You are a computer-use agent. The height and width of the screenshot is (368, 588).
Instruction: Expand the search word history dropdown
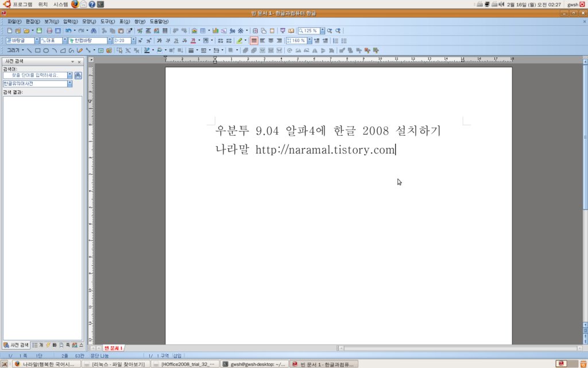click(69, 75)
